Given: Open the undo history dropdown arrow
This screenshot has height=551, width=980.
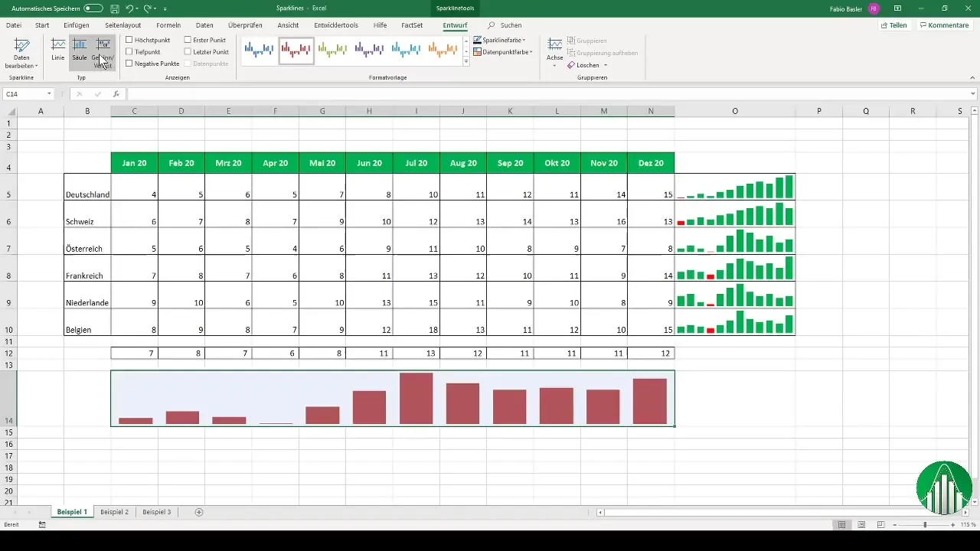Looking at the screenshot, I should (137, 8).
